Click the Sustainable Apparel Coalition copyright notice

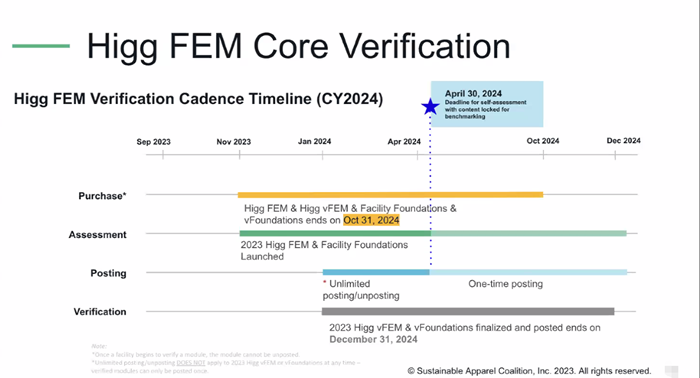click(529, 371)
